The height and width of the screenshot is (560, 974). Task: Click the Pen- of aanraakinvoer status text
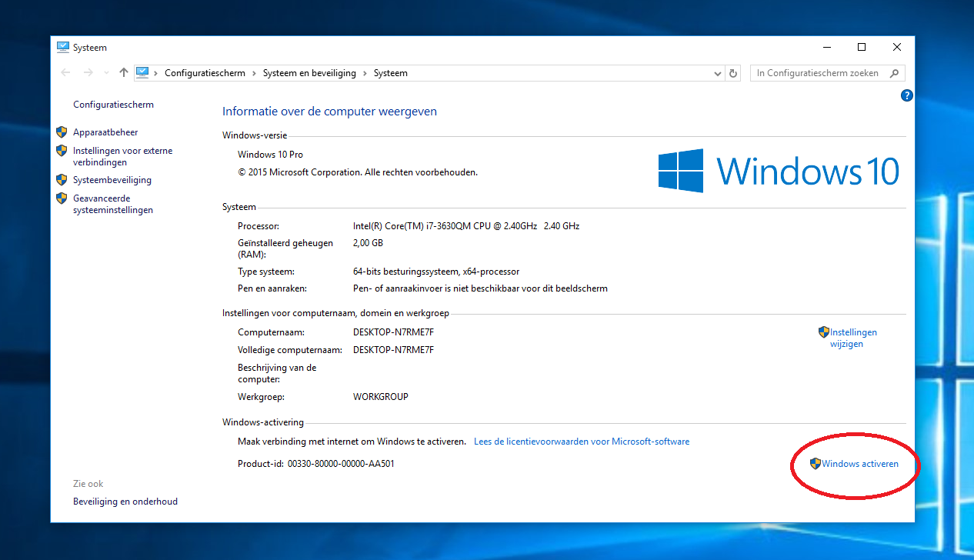coord(480,288)
